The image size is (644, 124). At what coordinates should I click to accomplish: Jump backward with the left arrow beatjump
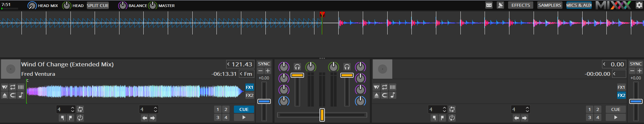click(x=145, y=118)
